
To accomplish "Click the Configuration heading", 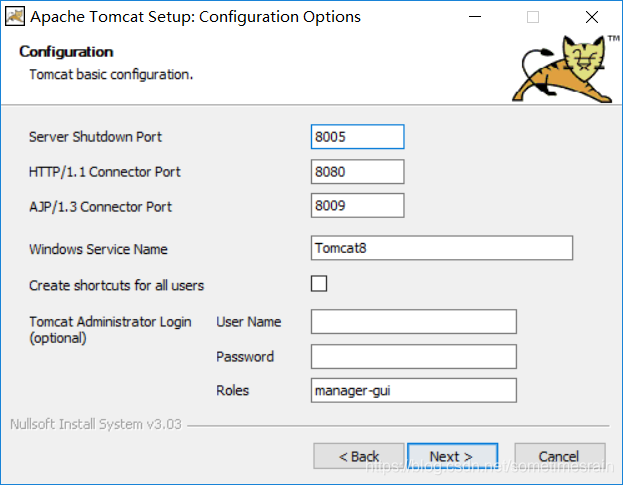I will click(66, 52).
